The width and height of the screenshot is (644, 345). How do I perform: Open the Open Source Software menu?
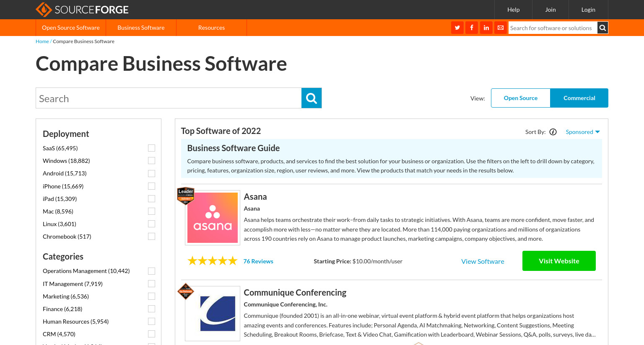click(x=71, y=28)
